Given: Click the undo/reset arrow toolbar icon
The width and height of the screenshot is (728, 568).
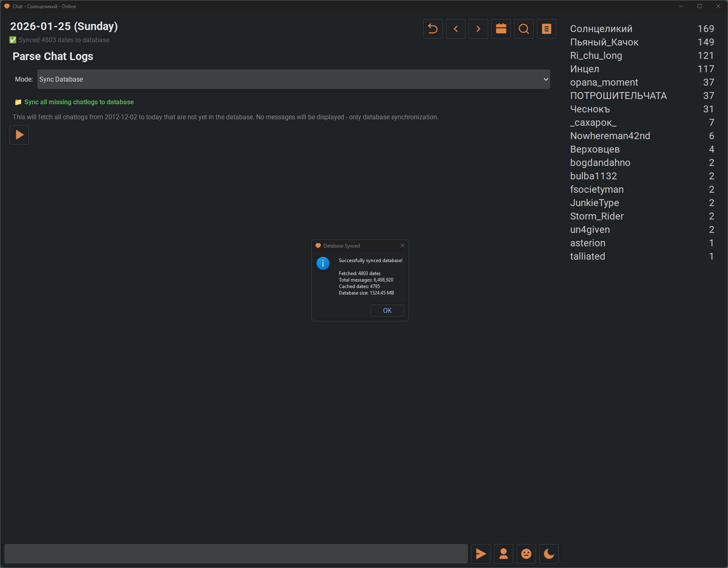Looking at the screenshot, I should (x=433, y=29).
